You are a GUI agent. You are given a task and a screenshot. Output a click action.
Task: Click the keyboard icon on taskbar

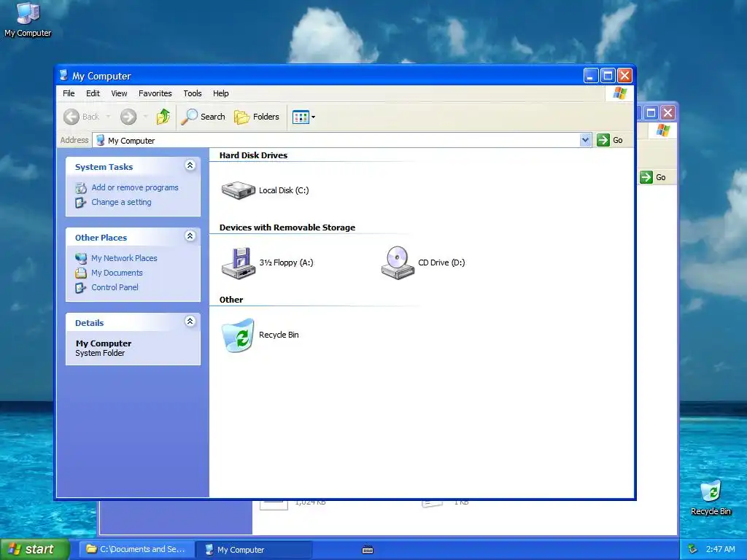click(368, 550)
